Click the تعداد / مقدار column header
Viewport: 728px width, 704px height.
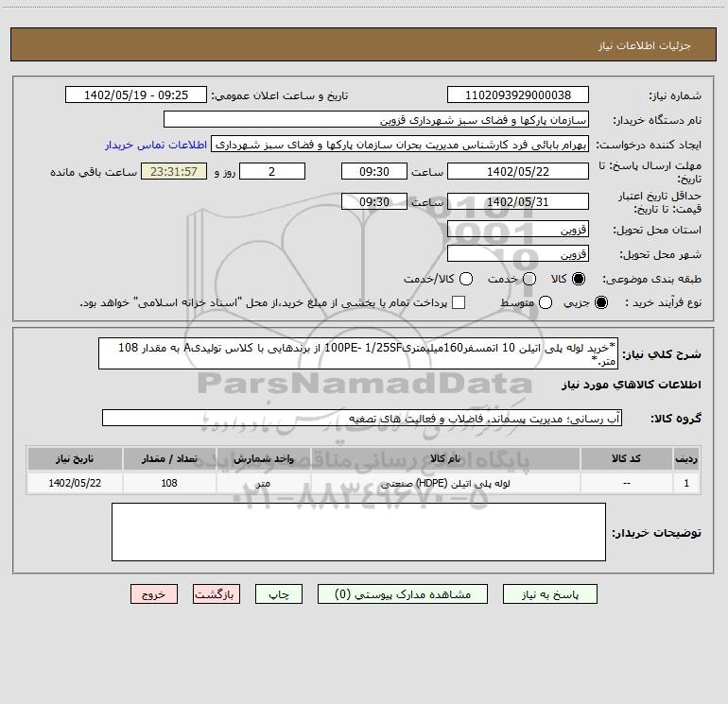click(x=169, y=458)
